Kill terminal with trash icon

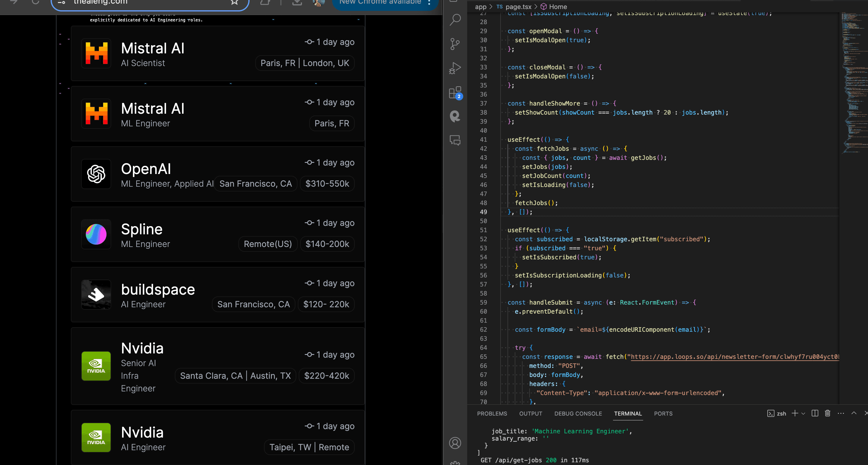coord(828,413)
